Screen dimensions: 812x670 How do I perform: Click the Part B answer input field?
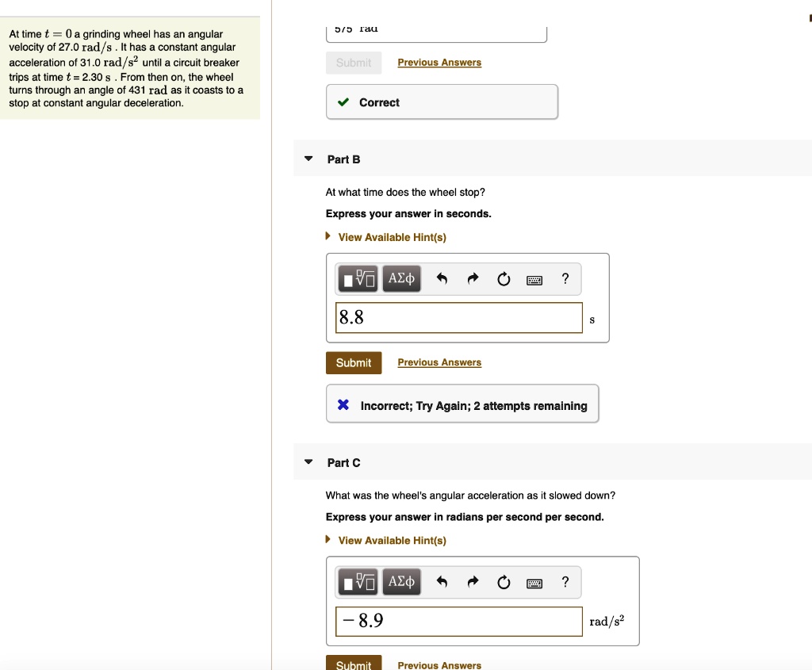tap(458, 318)
